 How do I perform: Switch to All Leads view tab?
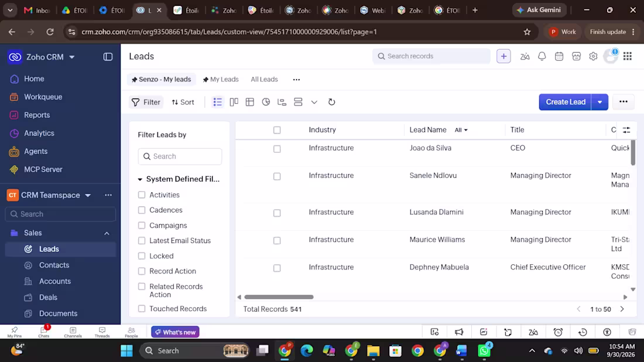pos(264,79)
